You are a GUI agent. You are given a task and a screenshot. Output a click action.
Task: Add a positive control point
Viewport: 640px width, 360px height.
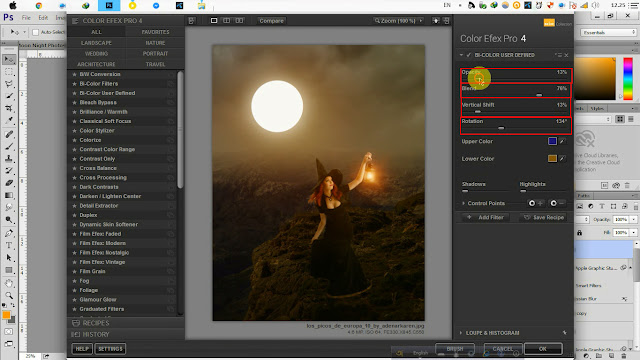pos(536,203)
